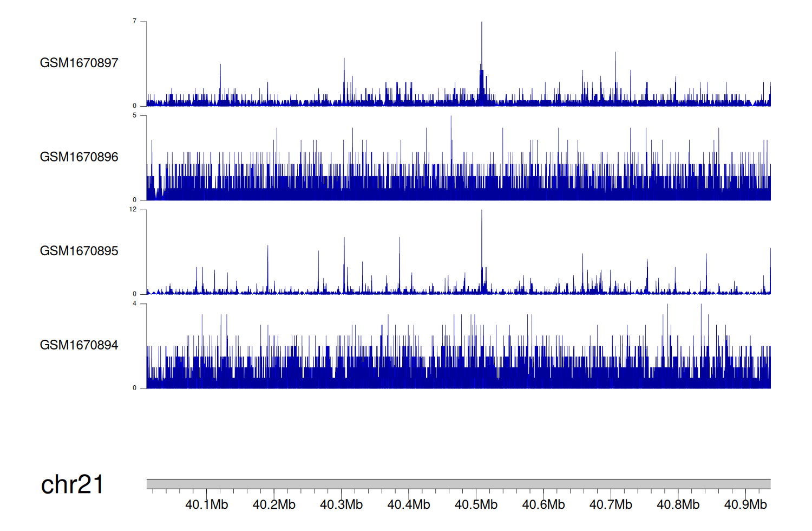Click the 40.1Mb axis label
This screenshot has width=812, height=531.
(207, 505)
